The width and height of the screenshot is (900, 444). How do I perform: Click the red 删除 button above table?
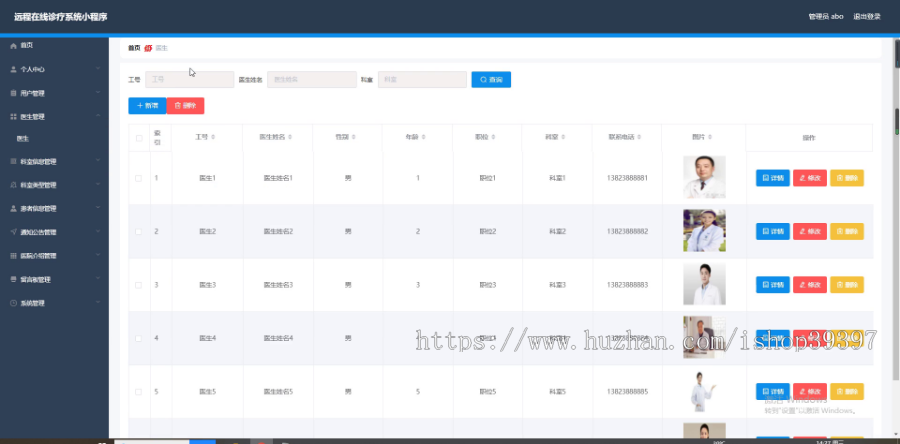point(185,106)
